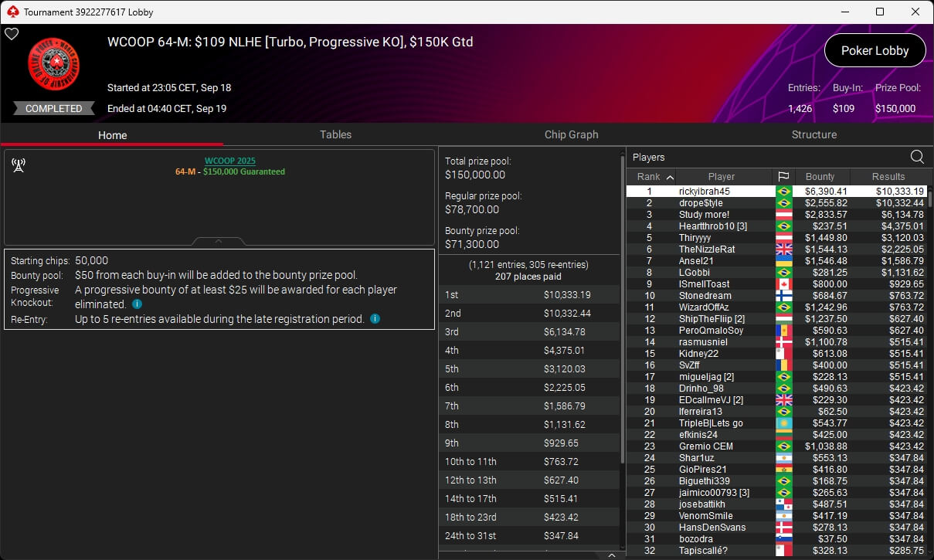
Task: Click the broadcast antenna icon
Action: (x=19, y=165)
